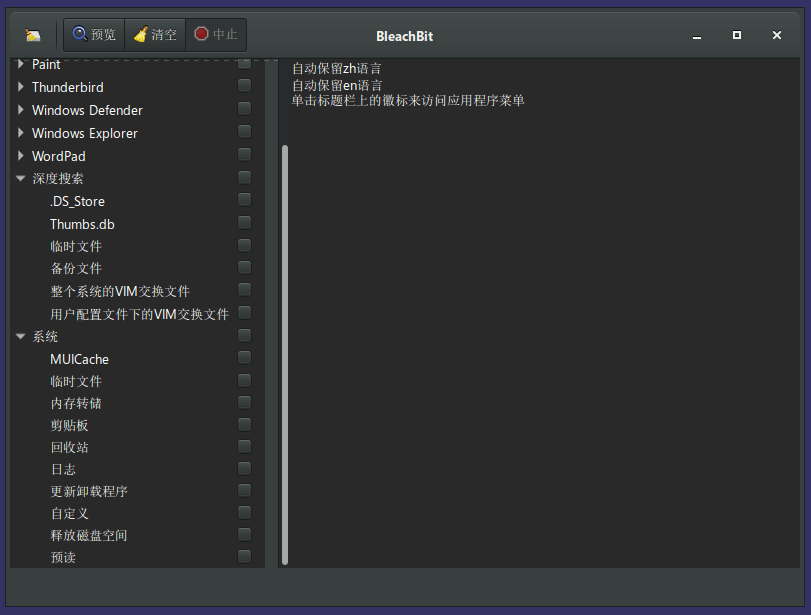Select the Paint tree item

pyautogui.click(x=46, y=65)
